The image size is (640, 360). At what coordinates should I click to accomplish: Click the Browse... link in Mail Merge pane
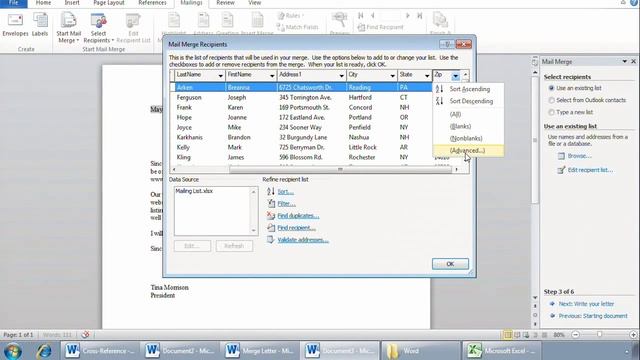[579, 156]
